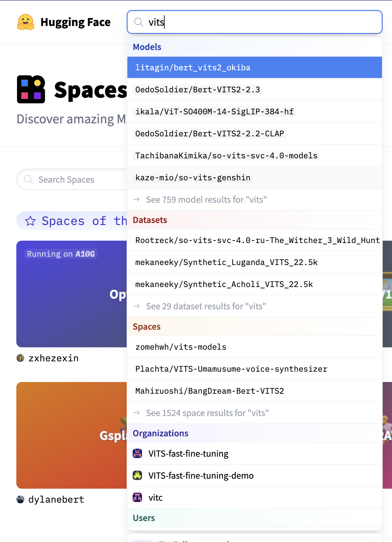
Task: Open TachibanaKimika/so-vits-svc-4.0-models result
Action: pyautogui.click(x=254, y=155)
